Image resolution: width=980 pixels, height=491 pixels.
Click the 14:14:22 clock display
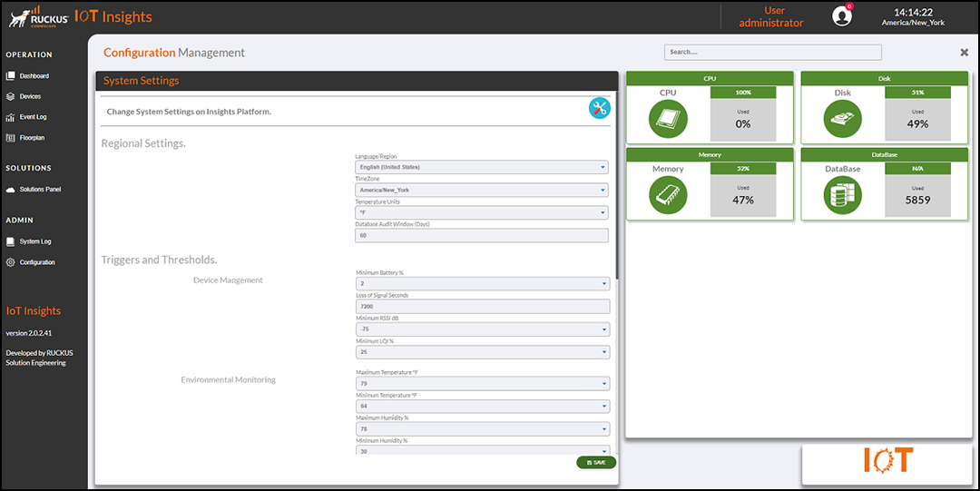click(913, 12)
